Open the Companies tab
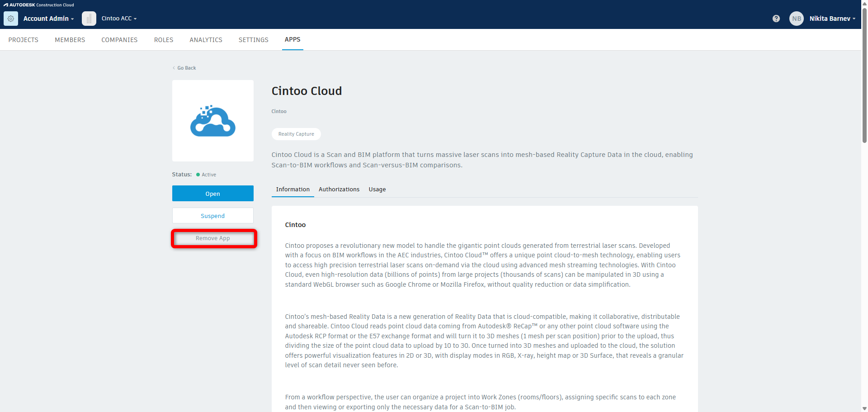The width and height of the screenshot is (868, 412). 119,40
